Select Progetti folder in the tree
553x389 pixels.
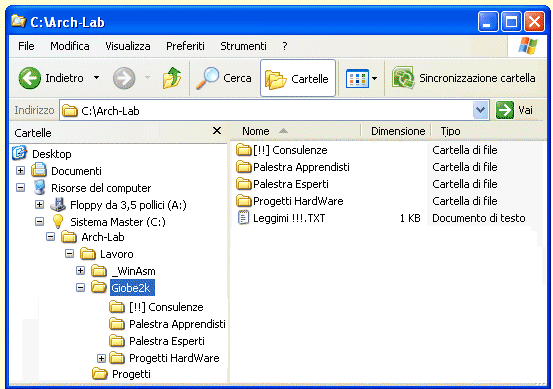(131, 374)
